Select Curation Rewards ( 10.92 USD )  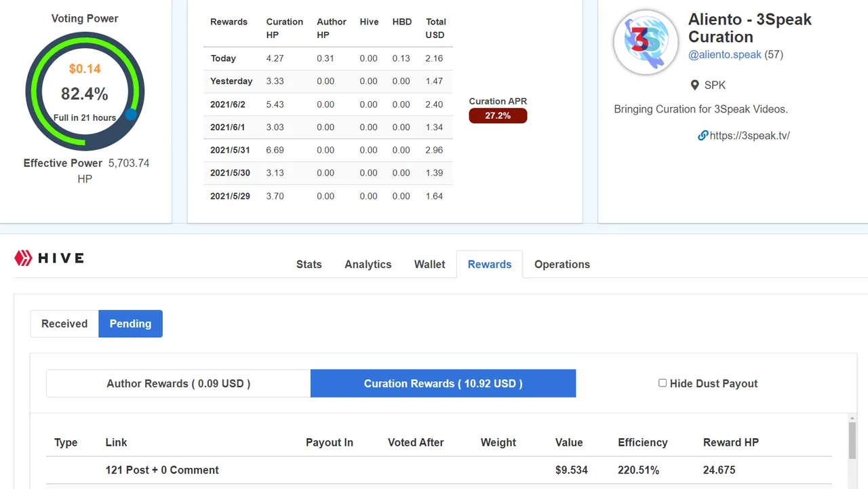tap(443, 383)
